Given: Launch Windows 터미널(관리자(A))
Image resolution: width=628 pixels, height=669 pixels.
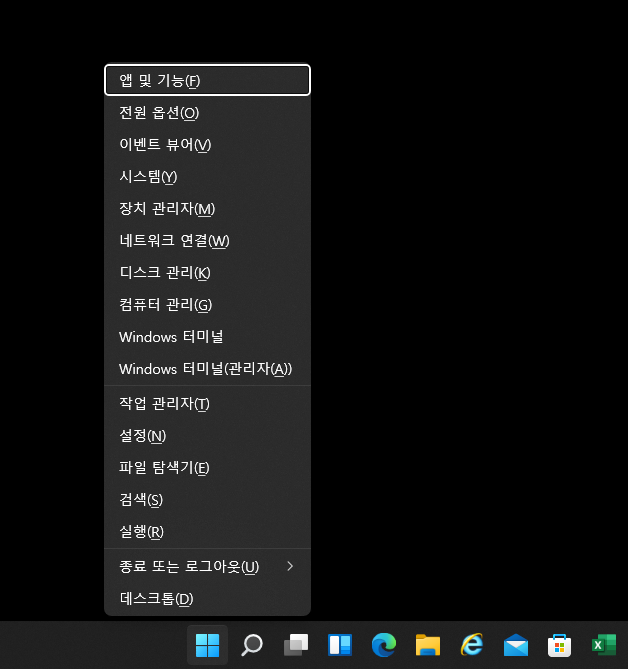Looking at the screenshot, I should tap(207, 369).
